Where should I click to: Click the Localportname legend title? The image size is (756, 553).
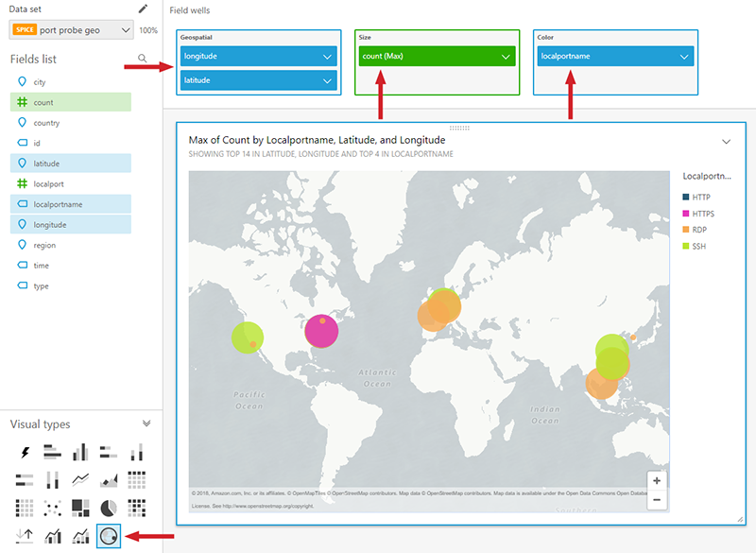pyautogui.click(x=707, y=176)
